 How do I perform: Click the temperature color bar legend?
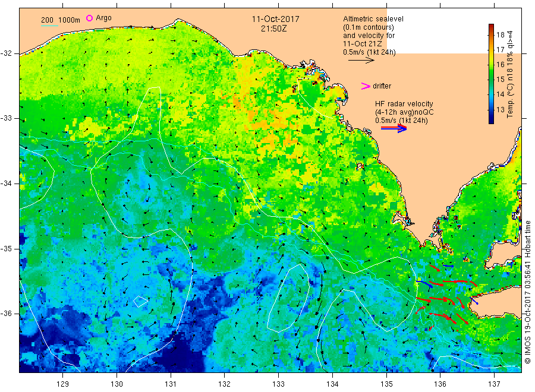(x=491, y=74)
